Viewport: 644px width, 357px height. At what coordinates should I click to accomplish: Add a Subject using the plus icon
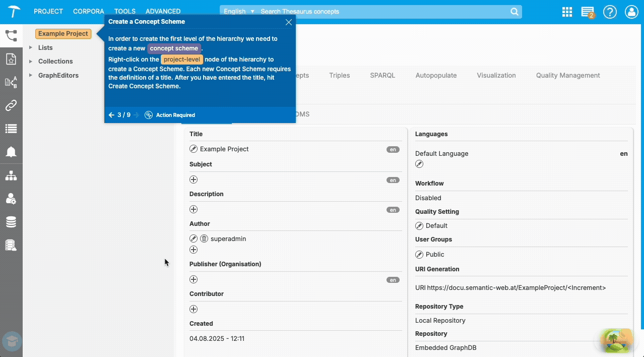pyautogui.click(x=193, y=179)
